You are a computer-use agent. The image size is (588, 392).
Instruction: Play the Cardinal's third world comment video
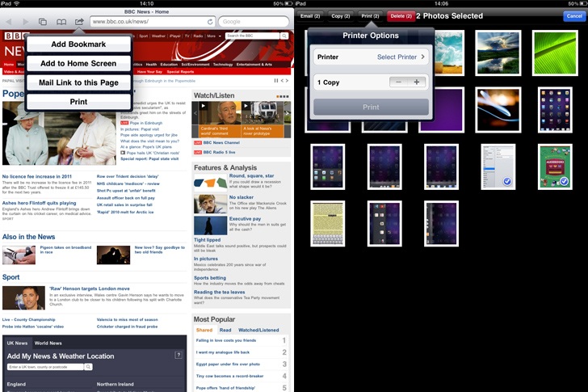203,106
